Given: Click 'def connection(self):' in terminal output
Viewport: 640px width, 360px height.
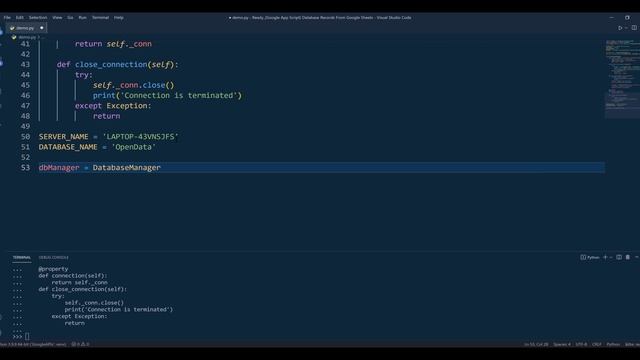Looking at the screenshot, I should pos(73,276).
